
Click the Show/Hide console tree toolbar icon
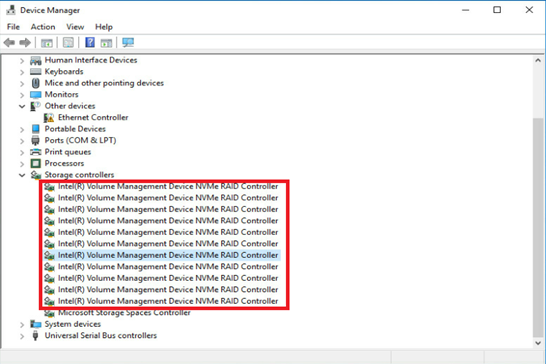tap(47, 43)
